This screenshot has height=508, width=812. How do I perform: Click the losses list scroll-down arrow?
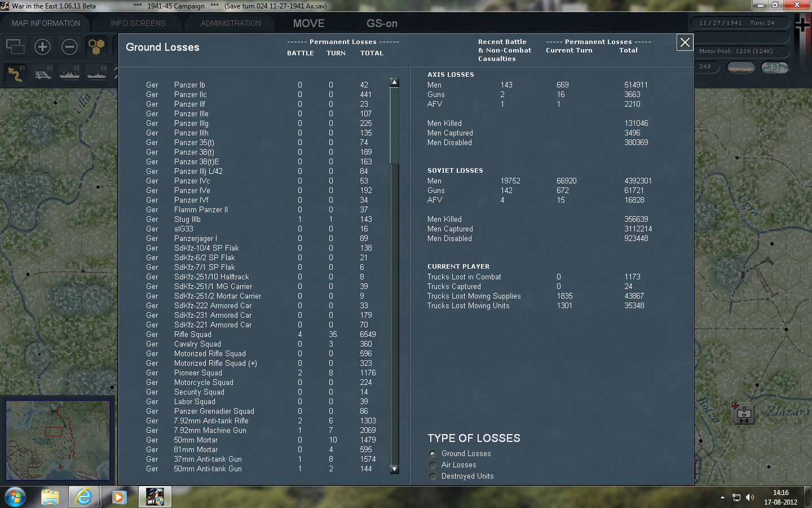[394, 469]
